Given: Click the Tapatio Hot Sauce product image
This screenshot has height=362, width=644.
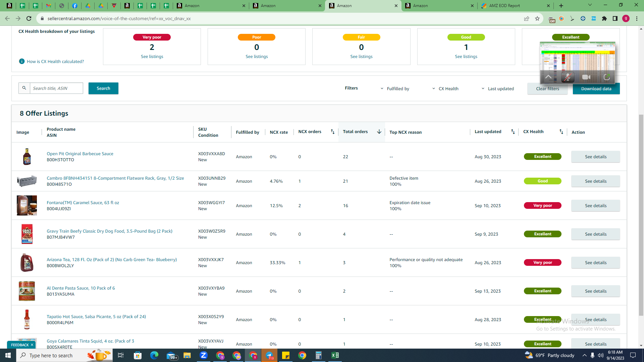Looking at the screenshot, I should point(27,319).
